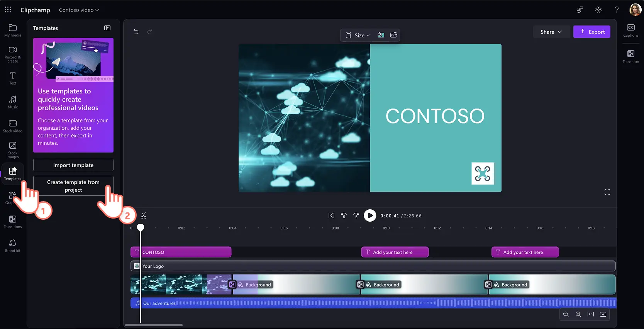Viewport: 644px width, 329px height.
Task: Open the Contoso video title dropdown
Action: tap(79, 10)
